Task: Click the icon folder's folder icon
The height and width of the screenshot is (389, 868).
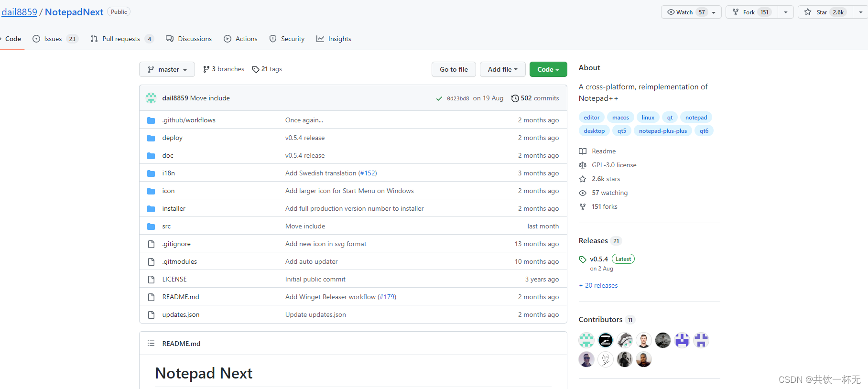Action: tap(151, 191)
